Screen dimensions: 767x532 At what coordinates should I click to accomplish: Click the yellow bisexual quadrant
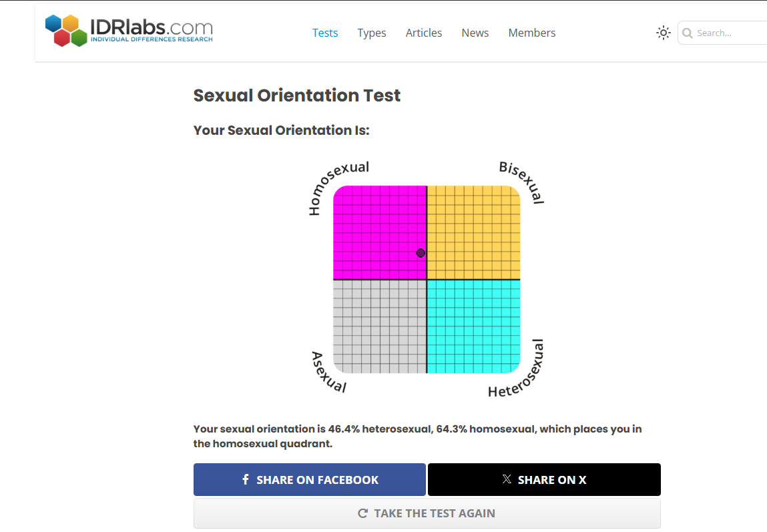coord(473,232)
